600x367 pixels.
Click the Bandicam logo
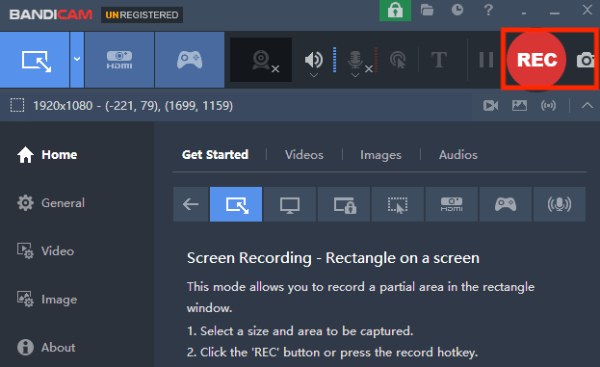(x=51, y=15)
